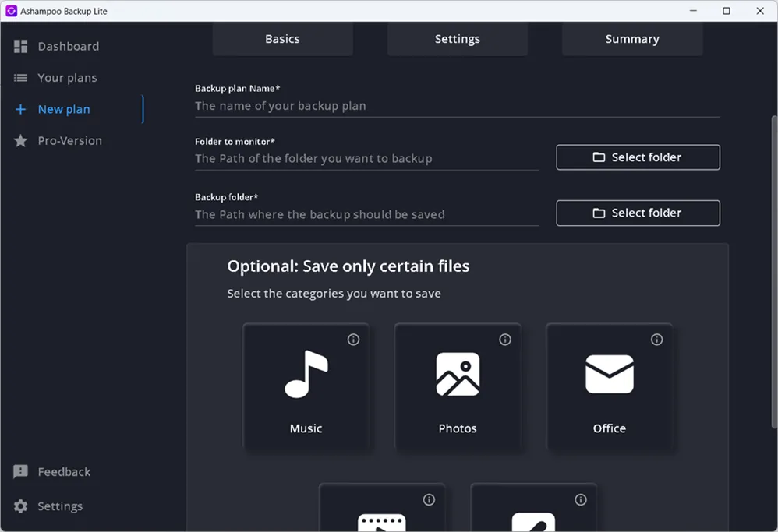The width and height of the screenshot is (778, 532).
Task: Click Select folder for Backup folder
Action: pos(638,213)
